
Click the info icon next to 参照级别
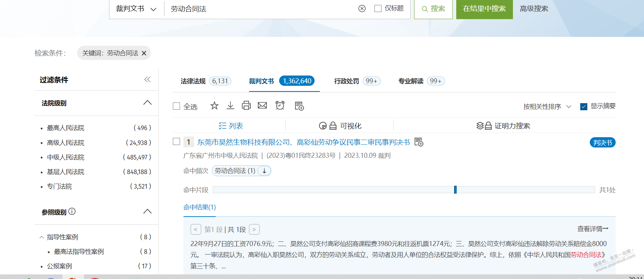click(x=72, y=212)
